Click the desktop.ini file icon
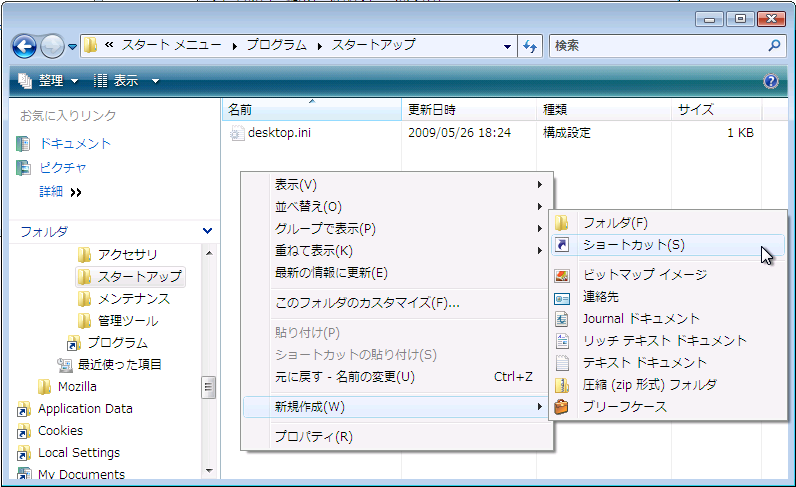The height and width of the screenshot is (487, 796). pyautogui.click(x=237, y=133)
